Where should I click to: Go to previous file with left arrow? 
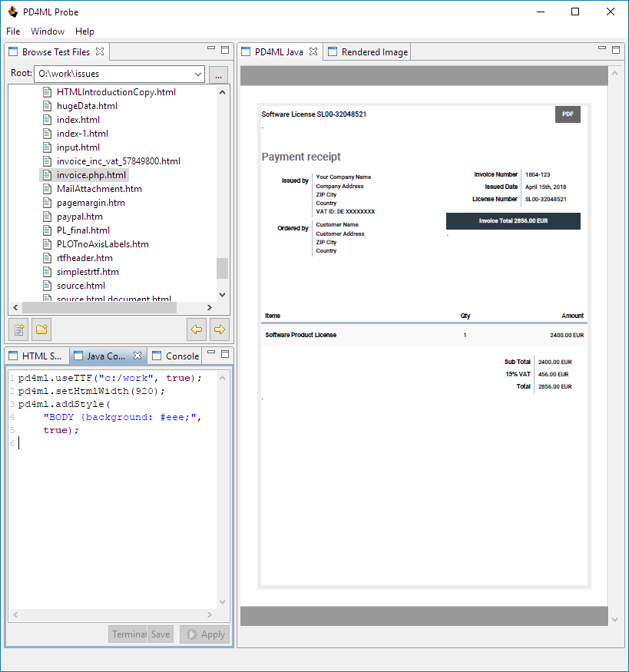point(197,329)
